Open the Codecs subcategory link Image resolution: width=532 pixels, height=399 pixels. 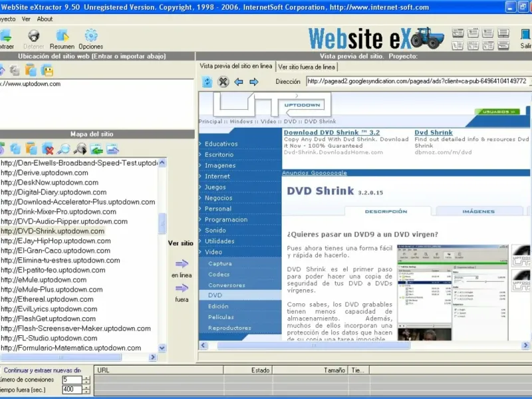219,275
